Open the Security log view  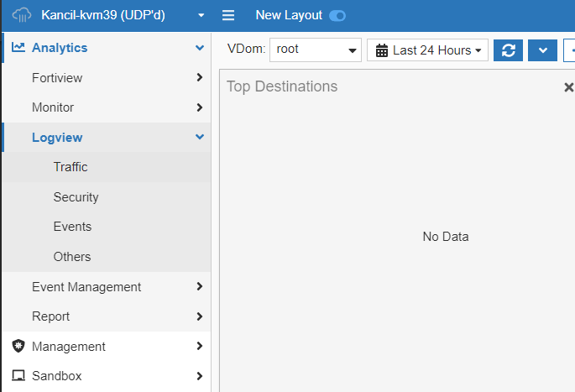[x=76, y=197]
